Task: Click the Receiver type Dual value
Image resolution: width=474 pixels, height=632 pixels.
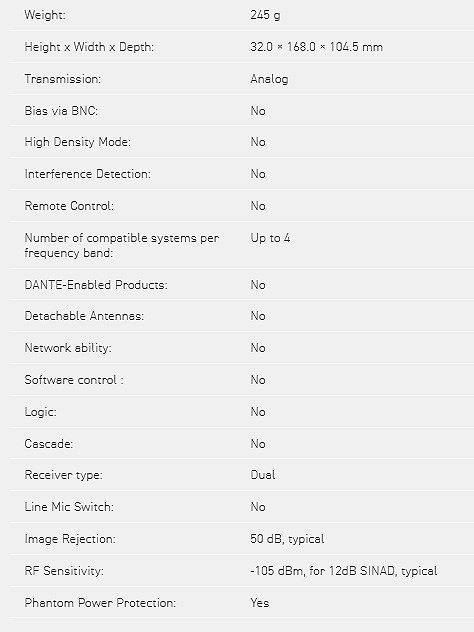Action: click(x=263, y=475)
